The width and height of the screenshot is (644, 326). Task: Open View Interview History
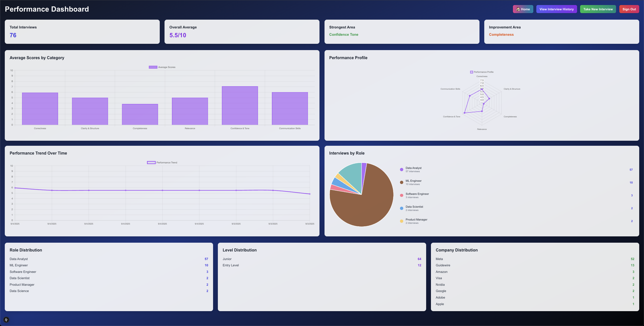[556, 9]
